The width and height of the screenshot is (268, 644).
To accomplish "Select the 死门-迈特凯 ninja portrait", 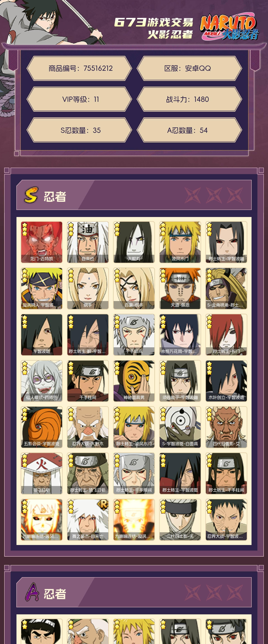I will 41,242.
